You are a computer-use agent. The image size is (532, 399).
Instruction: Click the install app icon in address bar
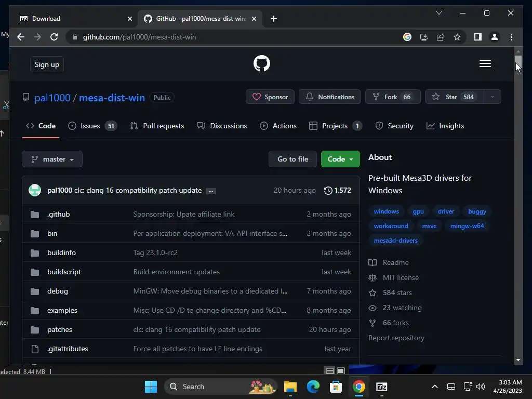424,37
